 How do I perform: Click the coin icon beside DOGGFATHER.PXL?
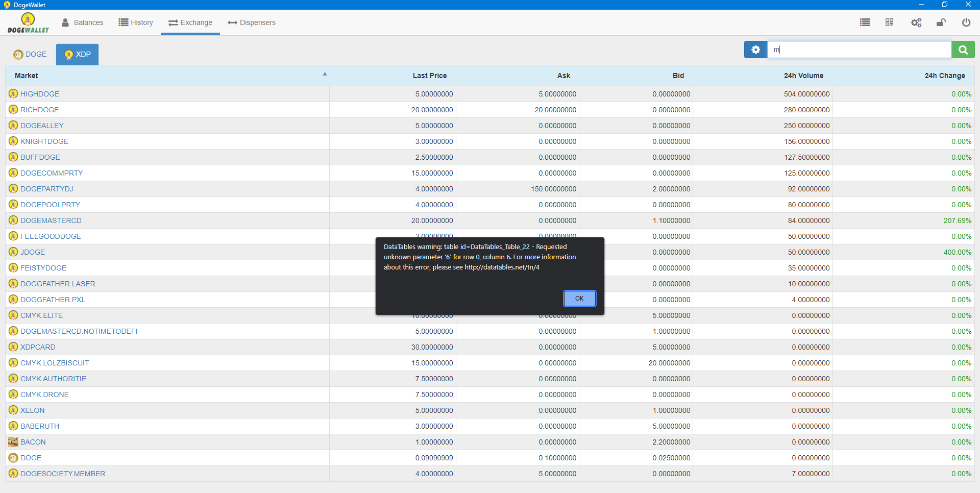(13, 300)
